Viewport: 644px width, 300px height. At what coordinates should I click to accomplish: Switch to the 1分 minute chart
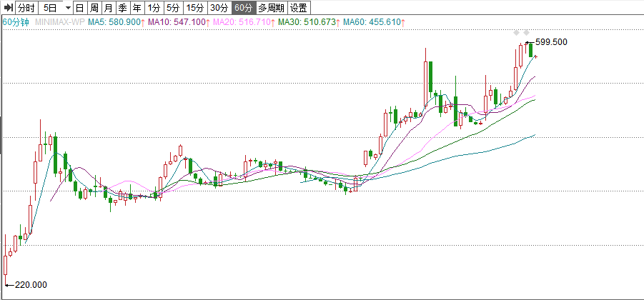click(154, 7)
